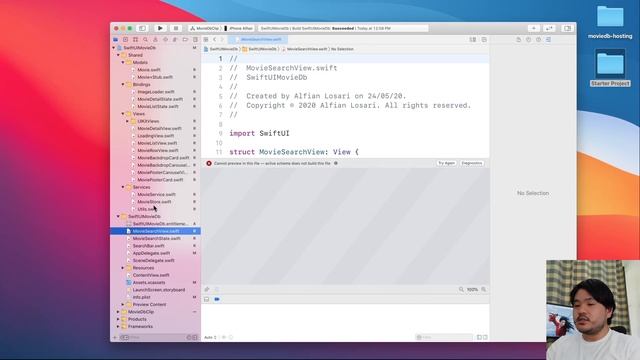This screenshot has height=360, width=640.
Task: Open preview Diagnostics
Action: click(x=472, y=163)
